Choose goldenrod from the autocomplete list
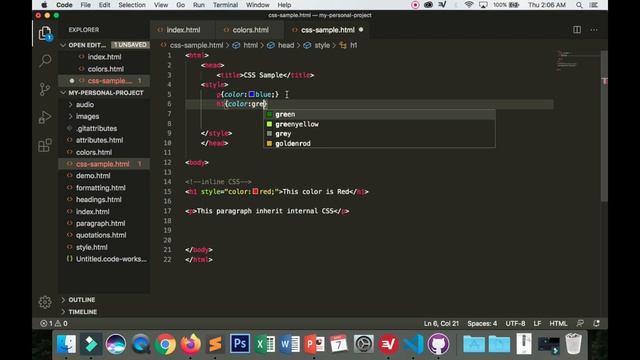Viewport: 640px width, 360px height. coord(380,144)
